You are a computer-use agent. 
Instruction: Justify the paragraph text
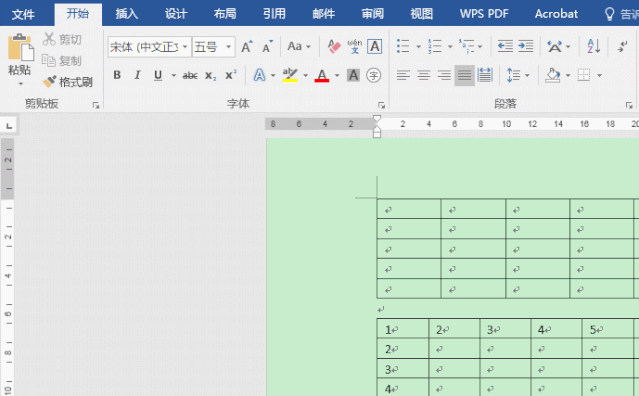[465, 75]
